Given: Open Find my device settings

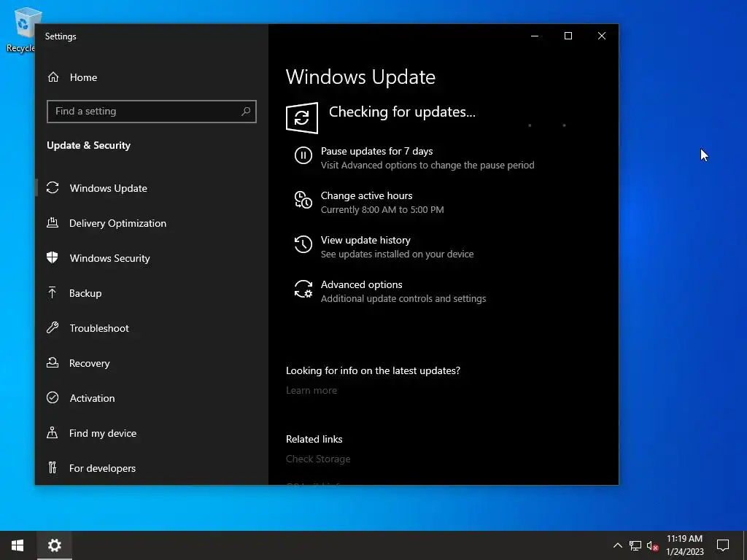Looking at the screenshot, I should 152,433.
